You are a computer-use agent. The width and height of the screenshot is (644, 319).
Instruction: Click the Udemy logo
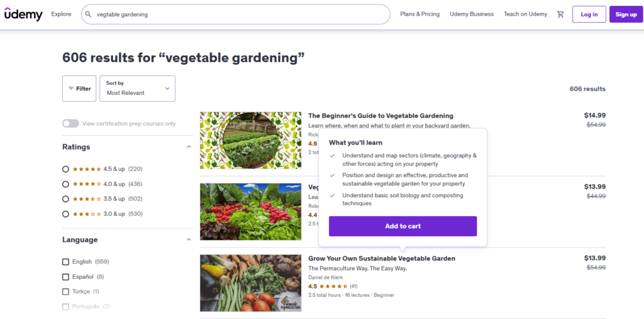point(23,14)
